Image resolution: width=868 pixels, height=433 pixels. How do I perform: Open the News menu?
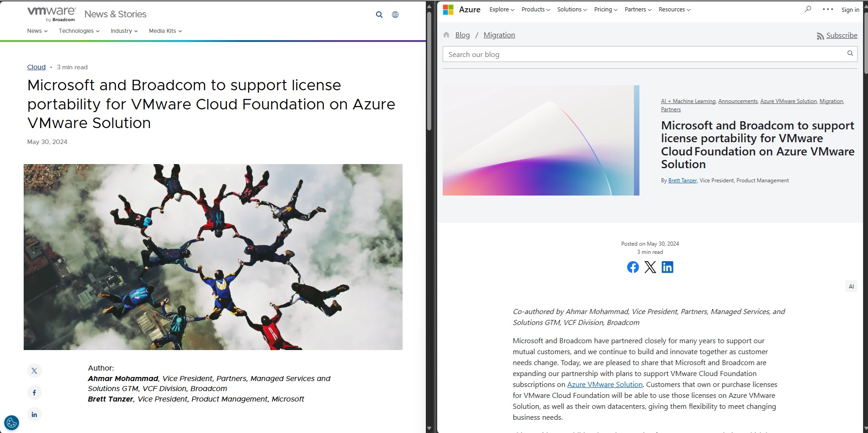pyautogui.click(x=36, y=31)
